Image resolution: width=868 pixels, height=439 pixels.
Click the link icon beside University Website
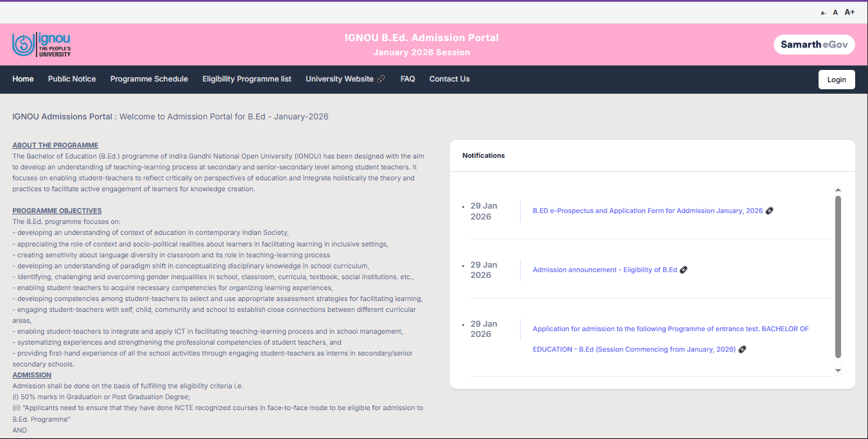coord(381,79)
